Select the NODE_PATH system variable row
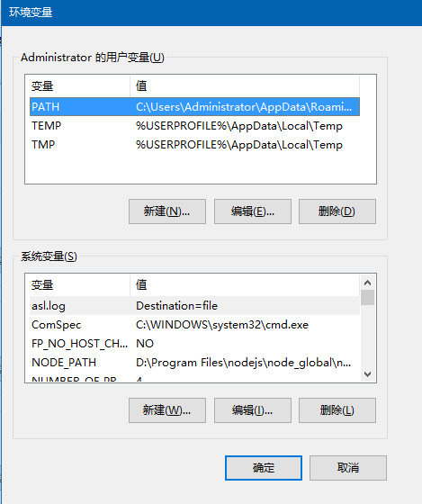Screen dimensions: 422x504 (x=194, y=363)
